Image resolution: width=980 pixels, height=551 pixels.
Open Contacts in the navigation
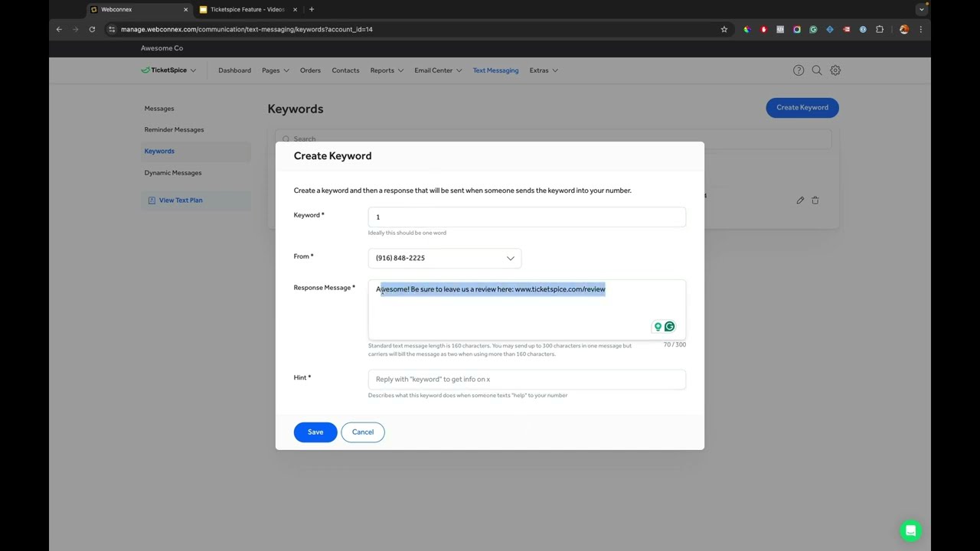click(345, 70)
